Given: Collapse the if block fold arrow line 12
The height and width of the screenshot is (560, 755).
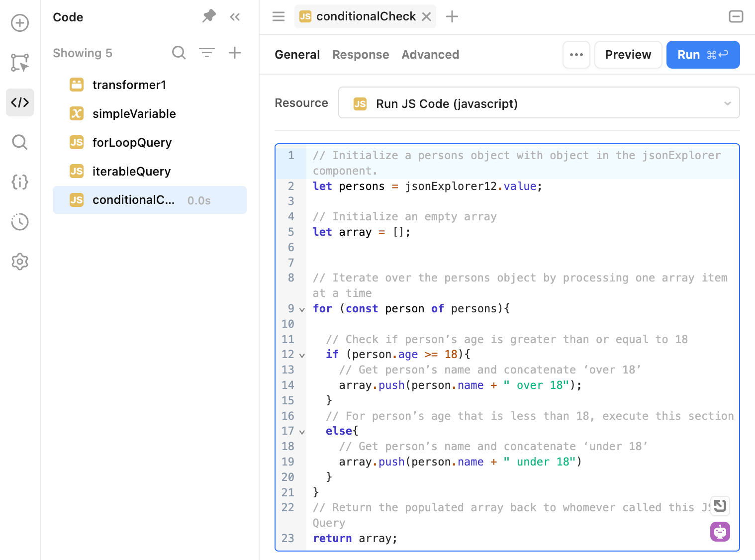Looking at the screenshot, I should coord(302,355).
